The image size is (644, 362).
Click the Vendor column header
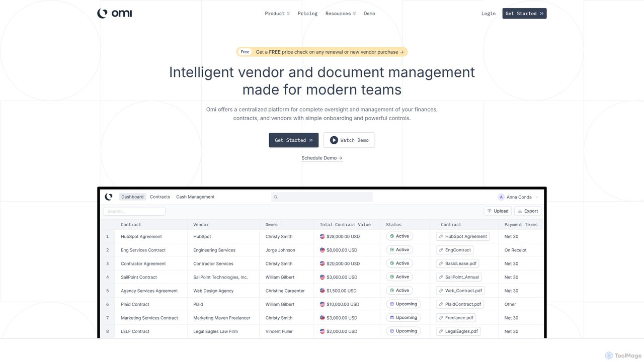pyautogui.click(x=201, y=225)
